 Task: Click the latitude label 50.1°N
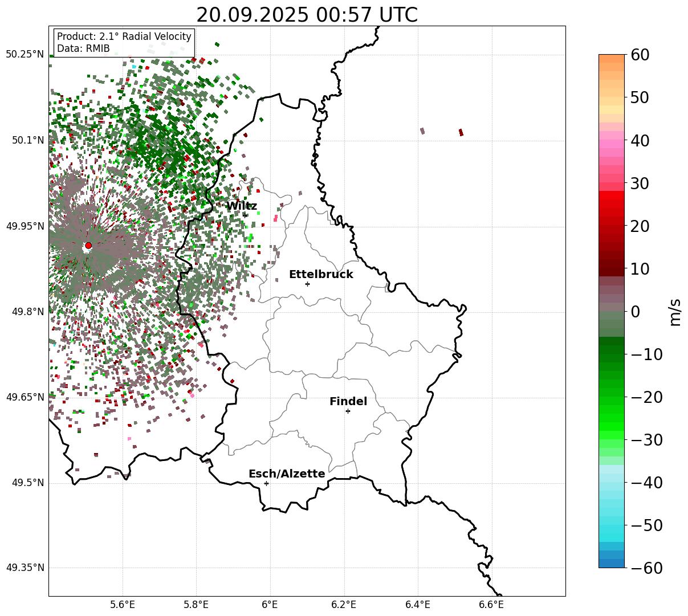27,140
